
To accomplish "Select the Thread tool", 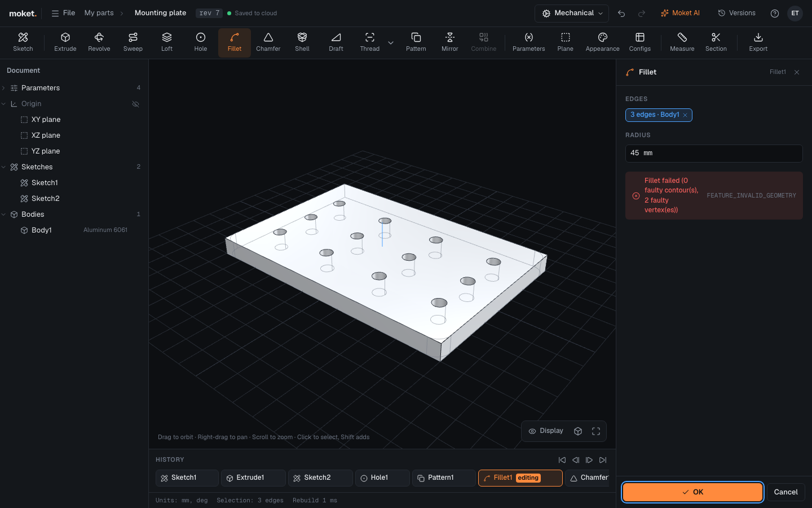I will click(x=370, y=42).
